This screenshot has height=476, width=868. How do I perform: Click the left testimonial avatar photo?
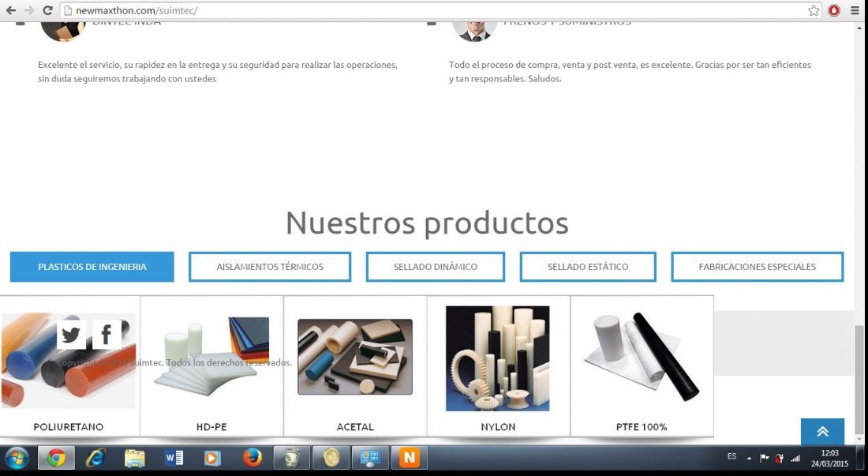tap(63, 31)
